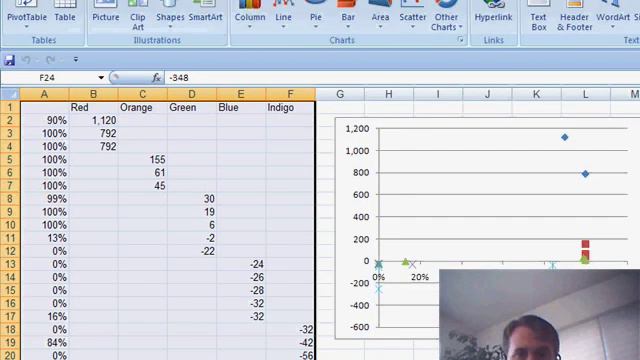Open the Line chart menu

(x=283, y=15)
